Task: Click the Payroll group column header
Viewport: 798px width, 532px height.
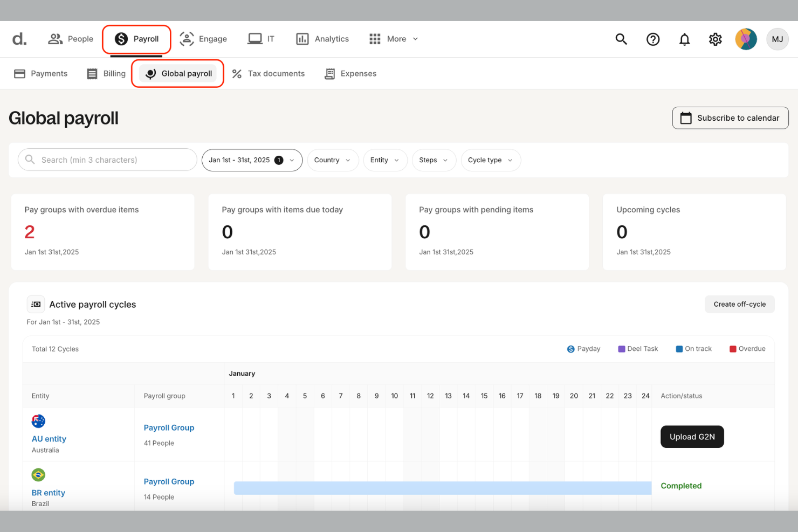Action: click(x=164, y=396)
